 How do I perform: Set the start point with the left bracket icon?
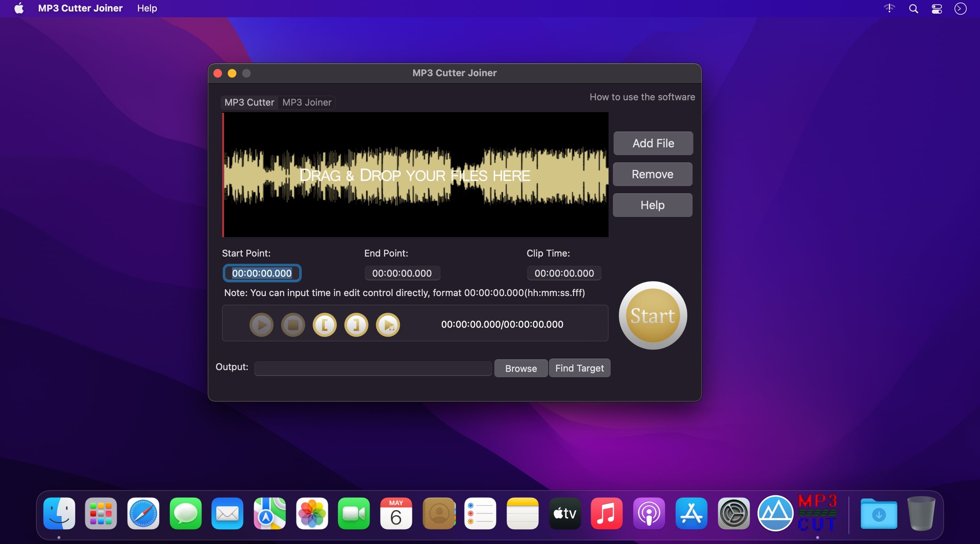324,325
